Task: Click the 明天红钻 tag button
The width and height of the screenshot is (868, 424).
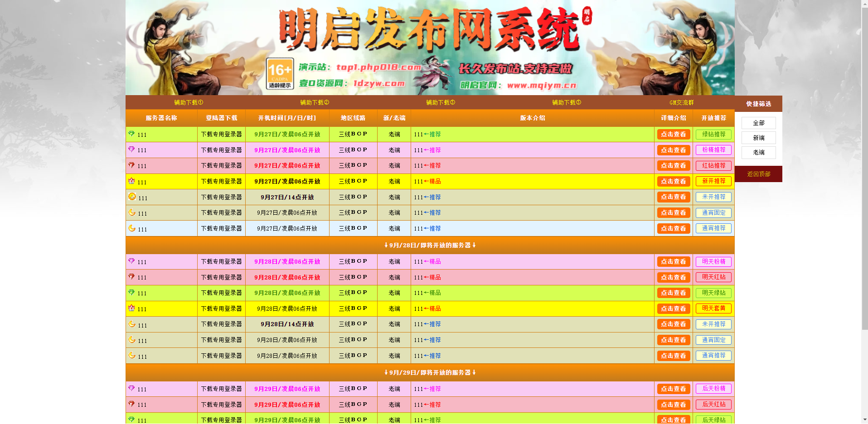Action: point(714,277)
